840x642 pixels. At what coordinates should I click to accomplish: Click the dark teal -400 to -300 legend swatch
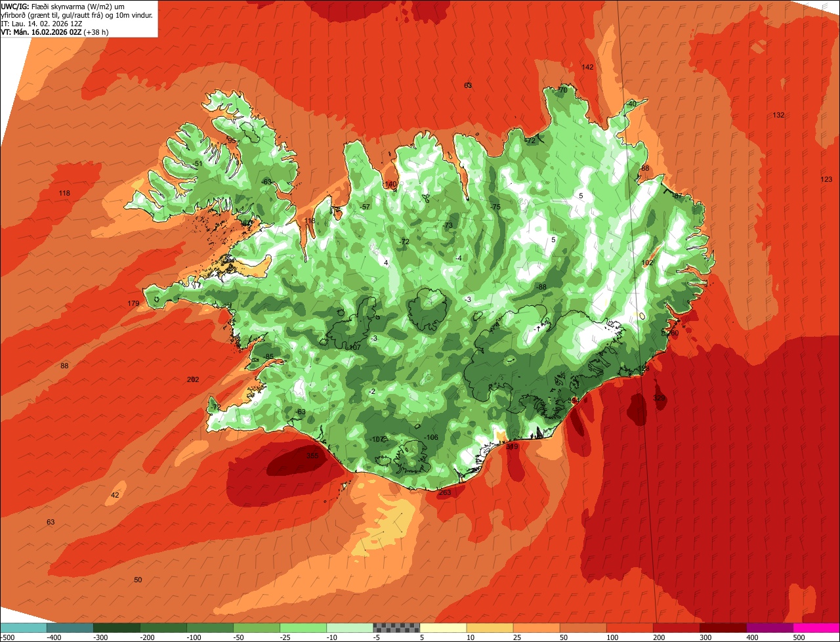[x=70, y=628]
